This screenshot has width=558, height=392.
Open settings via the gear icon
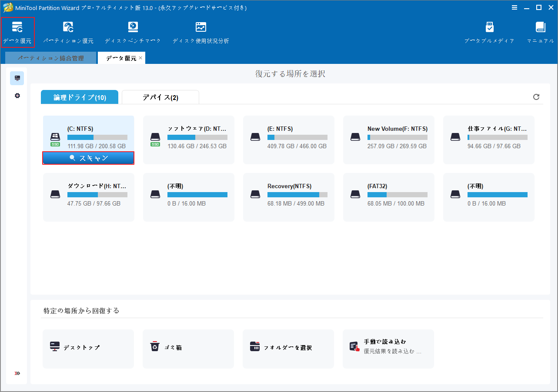[x=17, y=95]
